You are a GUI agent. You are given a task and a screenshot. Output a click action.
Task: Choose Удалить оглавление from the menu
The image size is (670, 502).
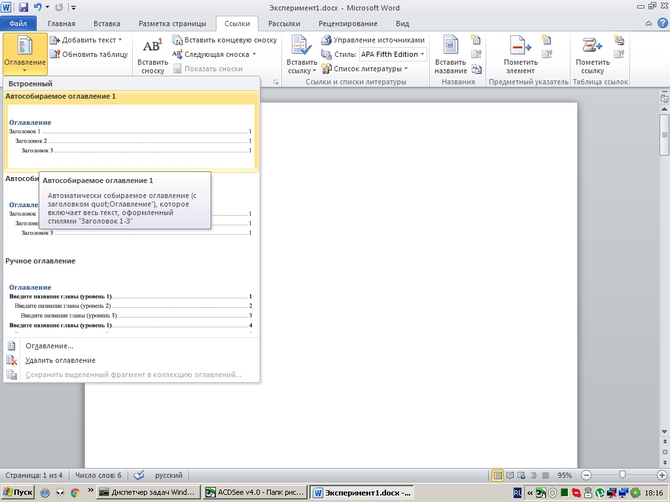[60, 360]
